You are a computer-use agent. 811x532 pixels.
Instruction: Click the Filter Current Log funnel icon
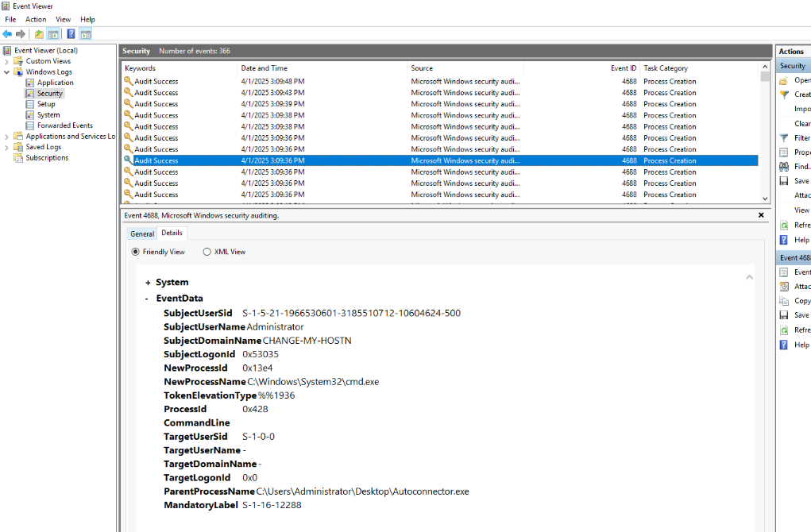pos(783,138)
